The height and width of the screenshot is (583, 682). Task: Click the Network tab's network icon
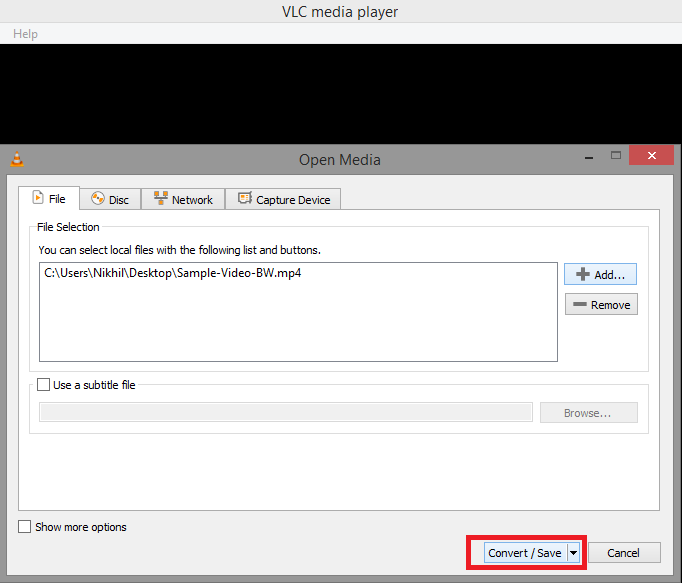tap(160, 199)
